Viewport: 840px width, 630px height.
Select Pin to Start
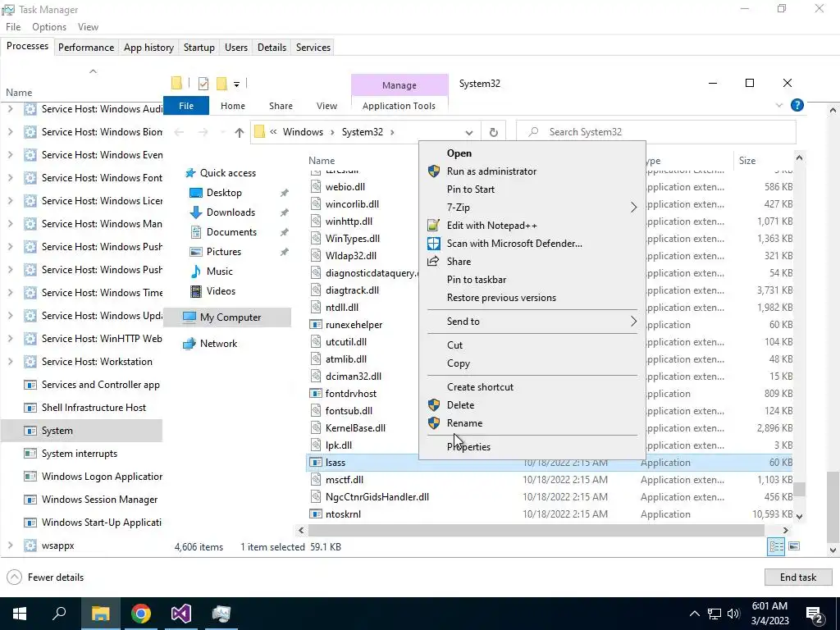click(x=470, y=189)
